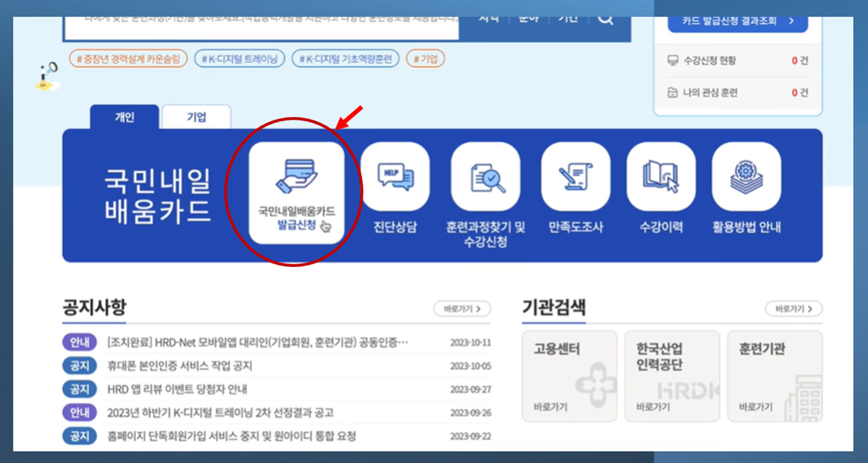Open 훈련과정찾기 및 수강신청 icon

pyautogui.click(x=486, y=176)
